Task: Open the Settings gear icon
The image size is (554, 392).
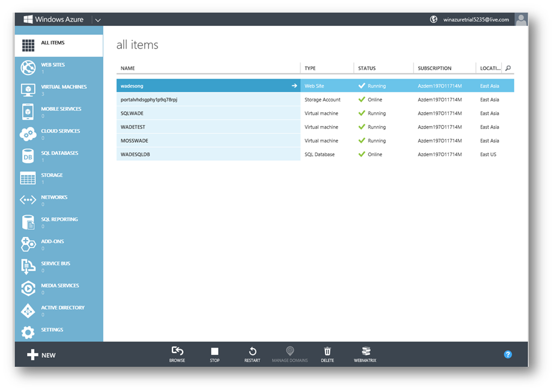Action: (28, 333)
